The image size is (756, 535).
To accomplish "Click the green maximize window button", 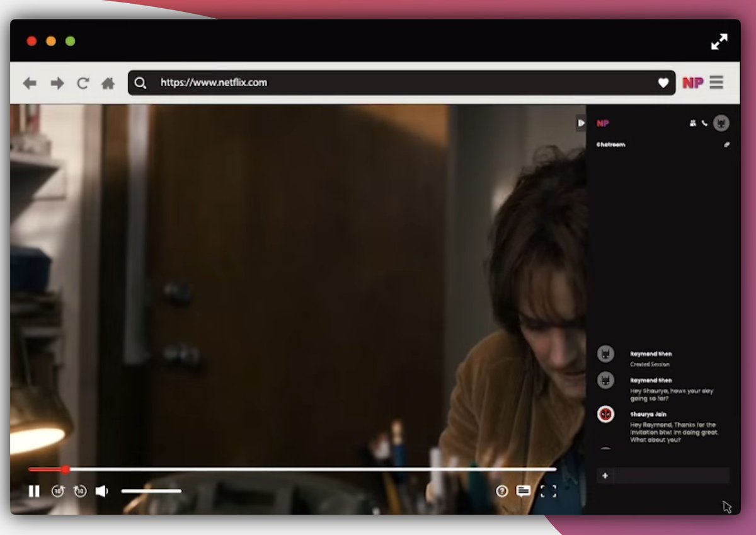I will click(x=71, y=42).
